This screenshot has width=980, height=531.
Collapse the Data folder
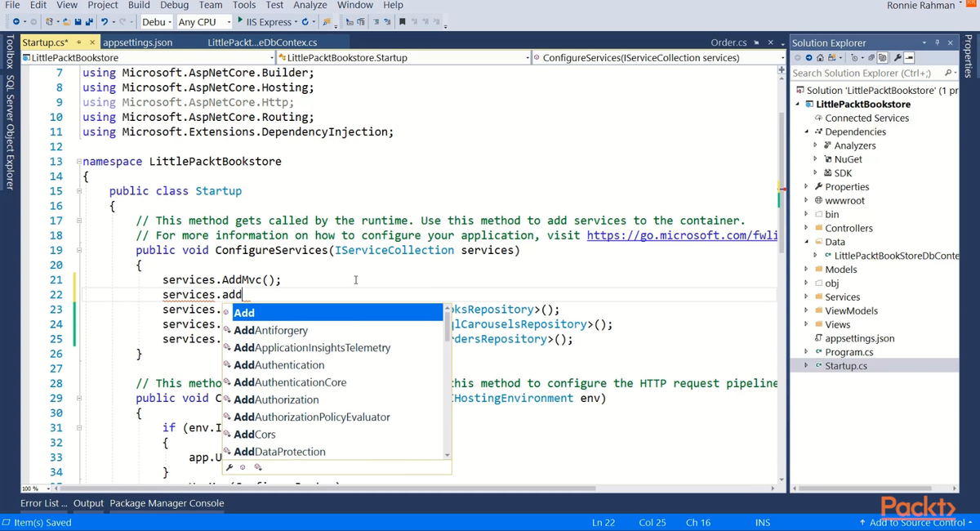pyautogui.click(x=807, y=242)
